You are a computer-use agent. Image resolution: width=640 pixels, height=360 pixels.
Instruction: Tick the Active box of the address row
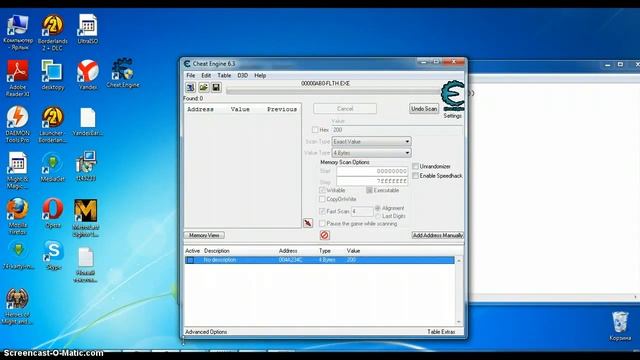[190, 260]
